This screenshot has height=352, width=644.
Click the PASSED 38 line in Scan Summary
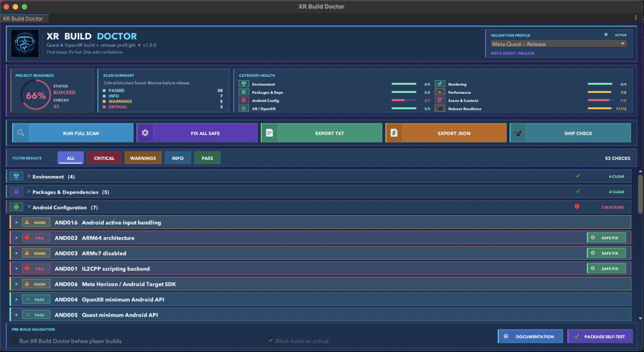pos(163,91)
